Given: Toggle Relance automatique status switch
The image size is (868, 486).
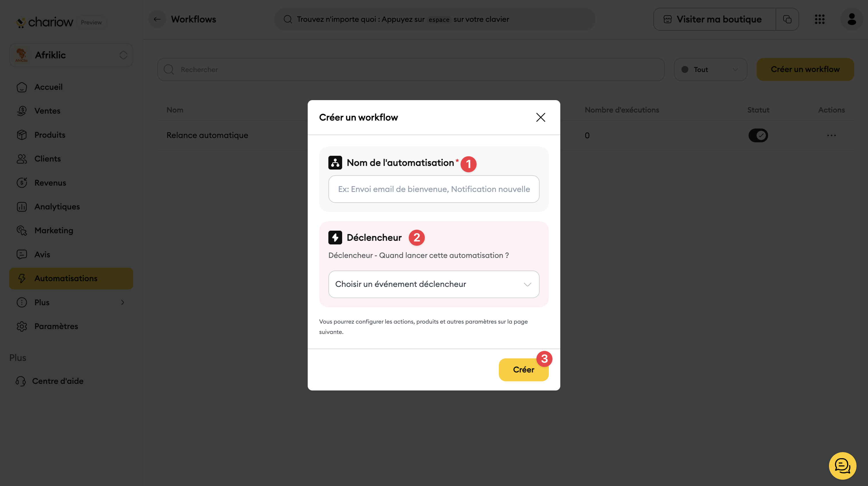Looking at the screenshot, I should tap(758, 135).
